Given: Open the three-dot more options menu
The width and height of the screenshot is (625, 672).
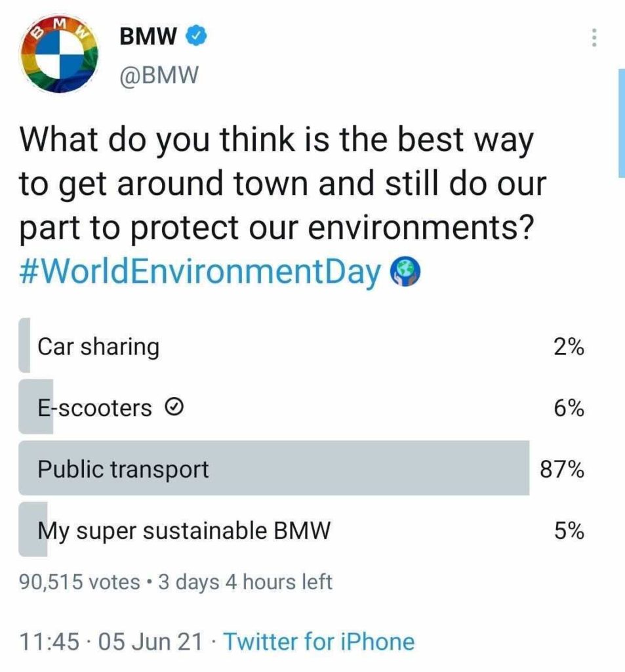Looking at the screenshot, I should click(594, 37).
